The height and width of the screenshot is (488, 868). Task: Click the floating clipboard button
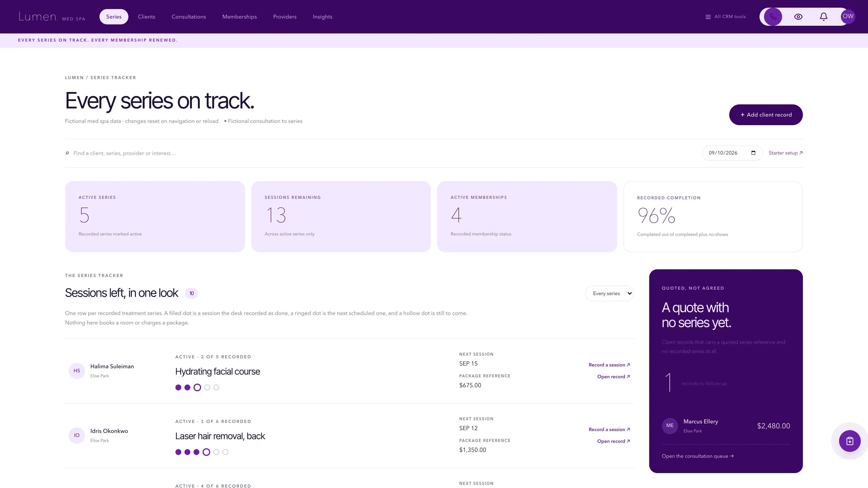pos(849,441)
